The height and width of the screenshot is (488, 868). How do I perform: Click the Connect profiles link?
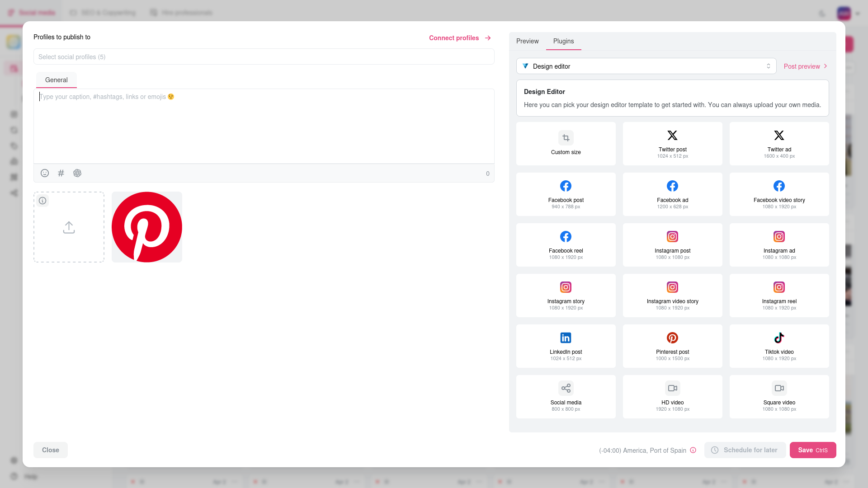(460, 38)
